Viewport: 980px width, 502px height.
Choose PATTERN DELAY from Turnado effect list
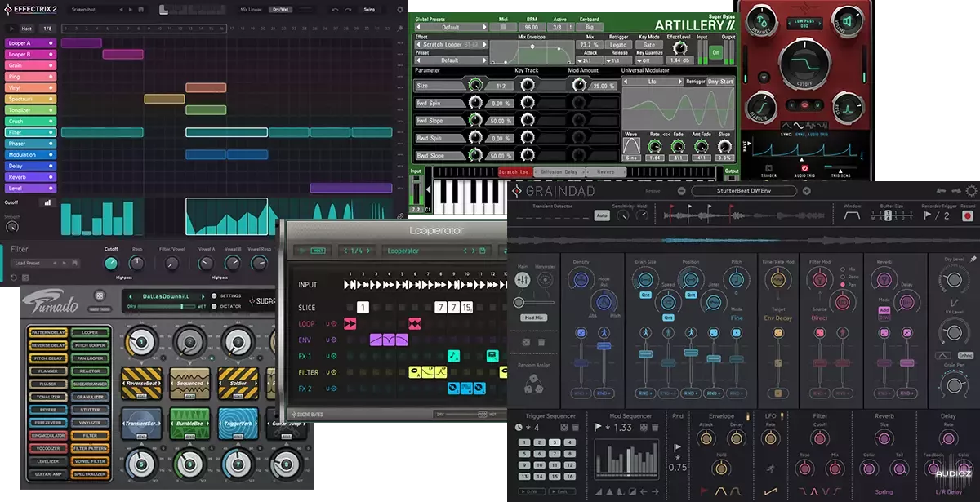point(47,333)
